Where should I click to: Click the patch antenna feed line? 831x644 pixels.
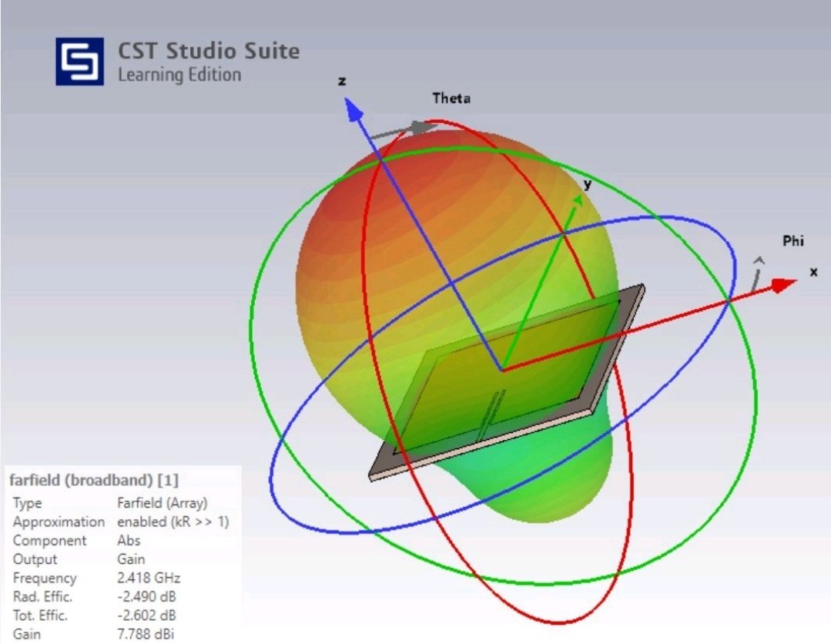pyautogui.click(x=491, y=417)
